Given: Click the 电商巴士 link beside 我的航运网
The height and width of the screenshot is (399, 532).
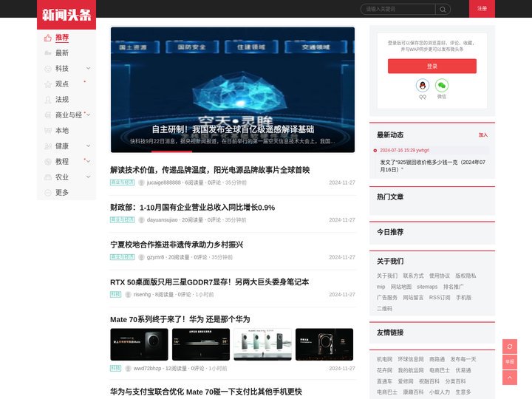Looking at the screenshot, I should pyautogui.click(x=440, y=370).
